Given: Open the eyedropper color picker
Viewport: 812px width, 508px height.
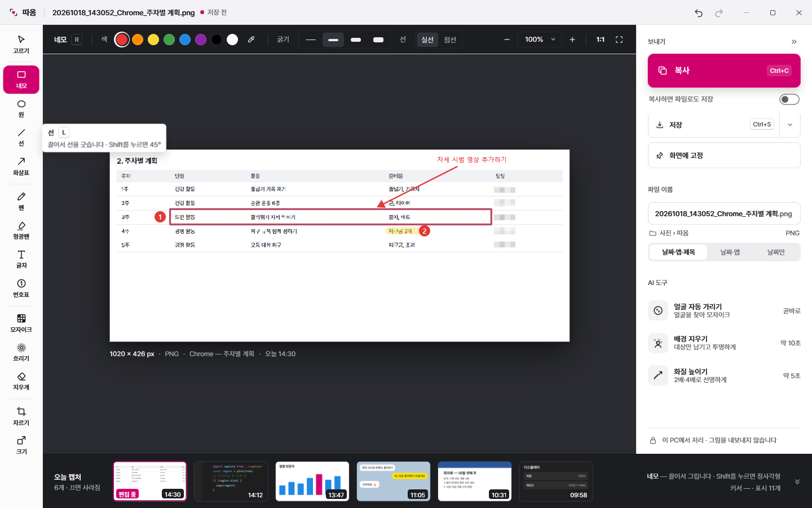Looking at the screenshot, I should (x=251, y=40).
